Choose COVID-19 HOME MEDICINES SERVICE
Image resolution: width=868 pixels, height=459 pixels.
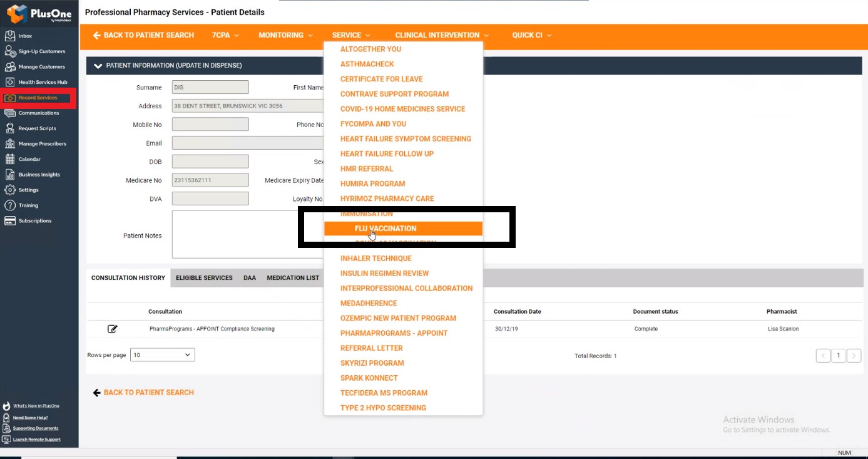(x=403, y=109)
